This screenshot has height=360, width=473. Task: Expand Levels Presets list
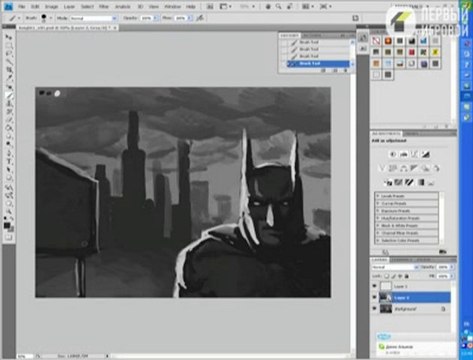pyautogui.click(x=378, y=196)
